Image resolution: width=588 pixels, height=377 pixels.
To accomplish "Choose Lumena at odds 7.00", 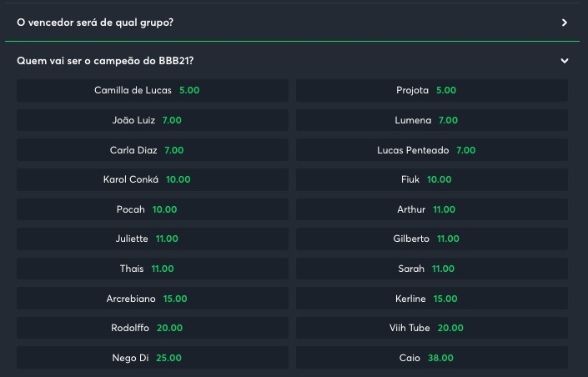I will [432, 120].
